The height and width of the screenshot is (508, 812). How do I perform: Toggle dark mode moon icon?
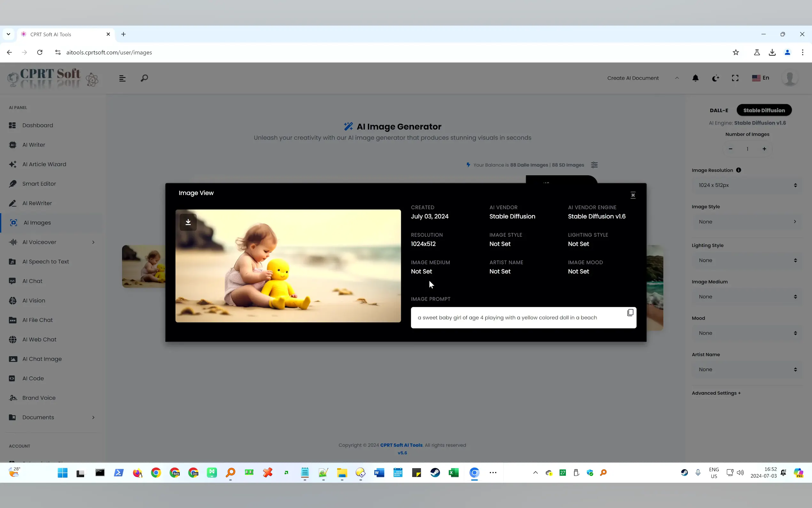click(x=715, y=78)
